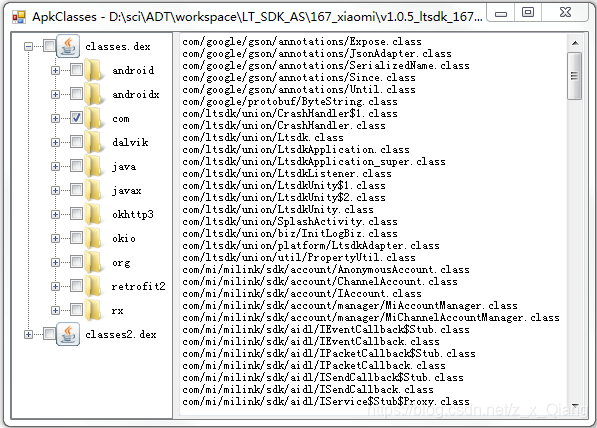
Task: Click the LtsdkApplication_super.class line
Action: pos(314,161)
